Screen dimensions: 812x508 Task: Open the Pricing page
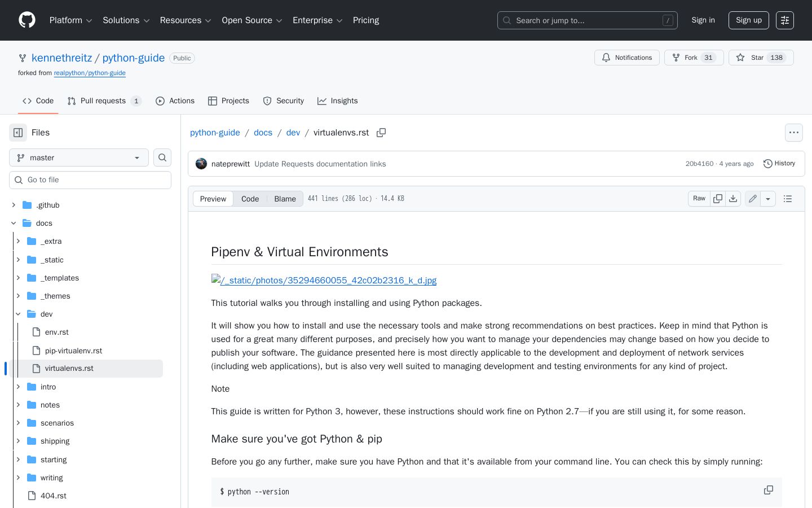click(366, 20)
